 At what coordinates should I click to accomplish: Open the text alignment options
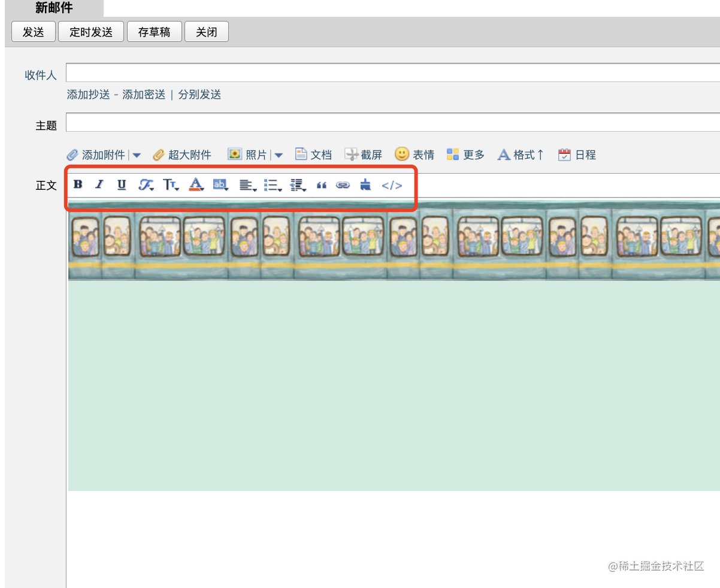click(247, 185)
